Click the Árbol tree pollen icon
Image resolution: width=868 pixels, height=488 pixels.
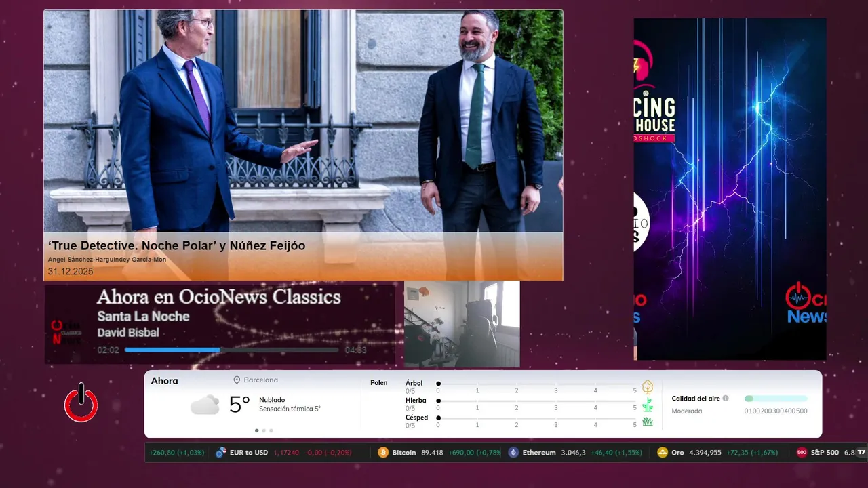pyautogui.click(x=648, y=387)
